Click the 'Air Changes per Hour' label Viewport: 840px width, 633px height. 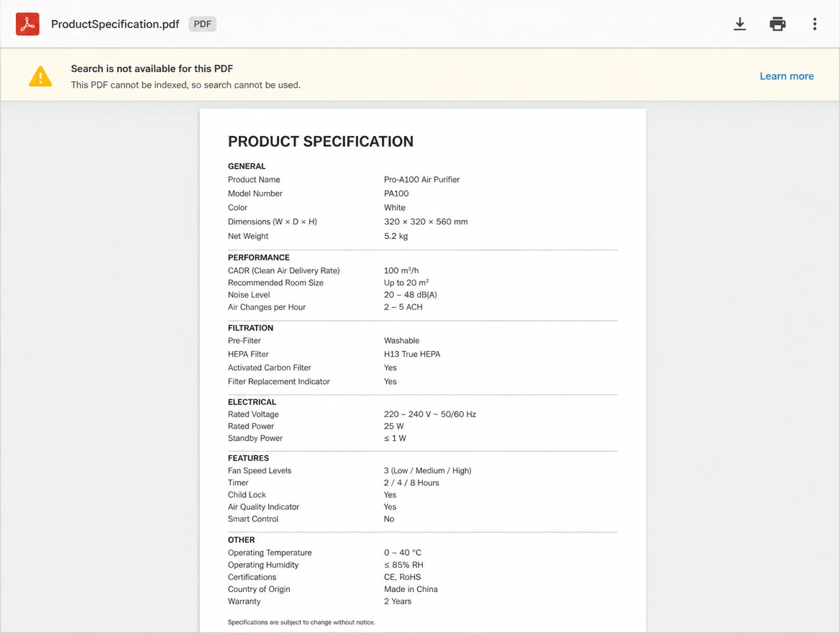[267, 307]
